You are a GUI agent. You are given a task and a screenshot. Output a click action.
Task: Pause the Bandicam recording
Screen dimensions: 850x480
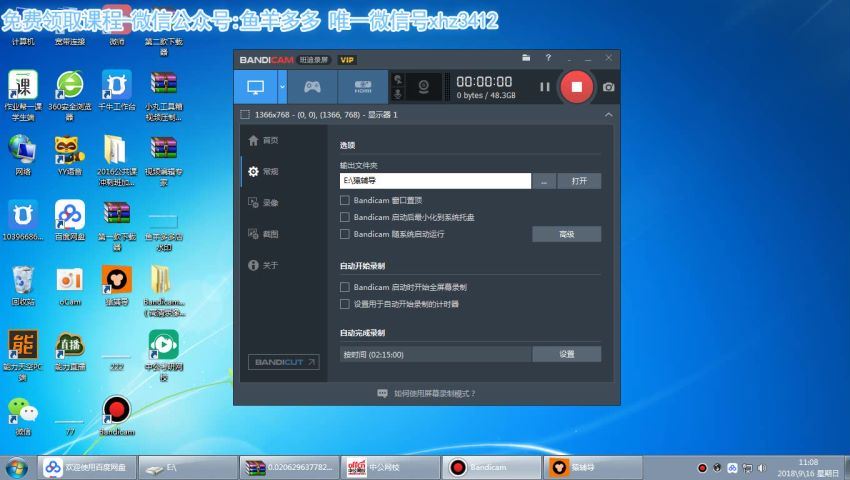pyautogui.click(x=545, y=87)
